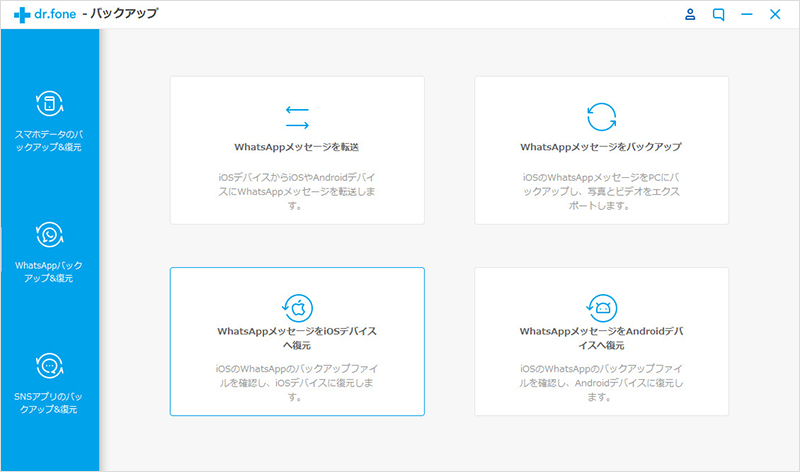Open スマホデータのバックアップ&復元 sidebar label
The height and width of the screenshot is (472, 800).
tap(49, 141)
